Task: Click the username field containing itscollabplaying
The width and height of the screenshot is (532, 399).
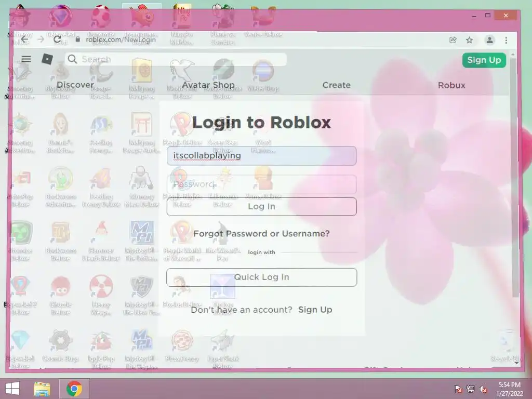Action: click(262, 156)
